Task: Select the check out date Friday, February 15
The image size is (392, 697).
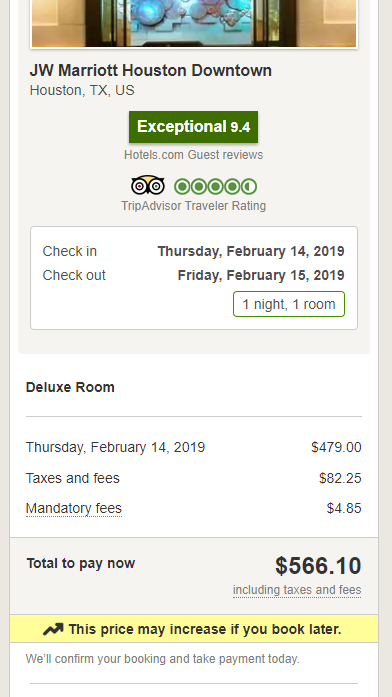Action: tap(261, 275)
